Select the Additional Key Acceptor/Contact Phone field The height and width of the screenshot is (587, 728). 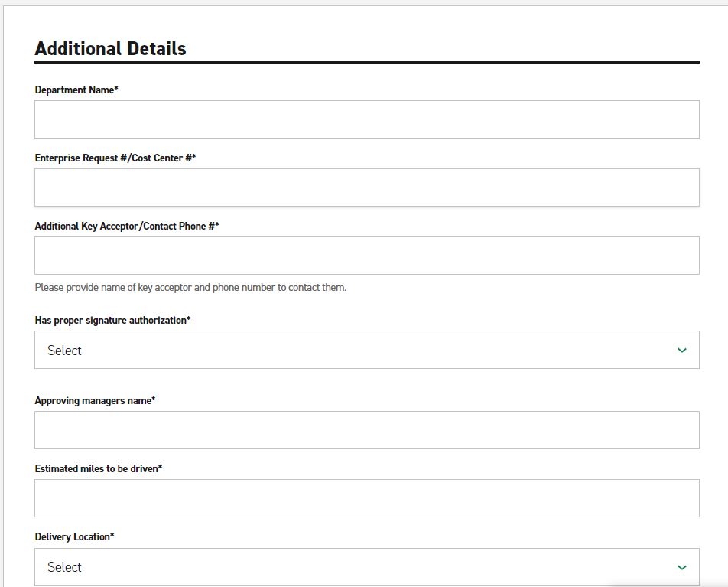366,256
